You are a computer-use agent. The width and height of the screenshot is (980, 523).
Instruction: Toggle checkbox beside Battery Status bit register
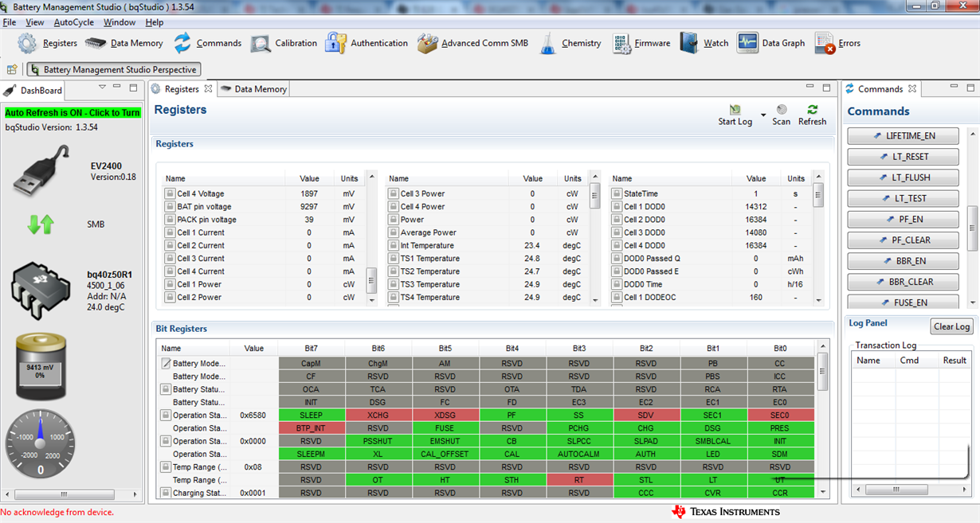[166, 389]
